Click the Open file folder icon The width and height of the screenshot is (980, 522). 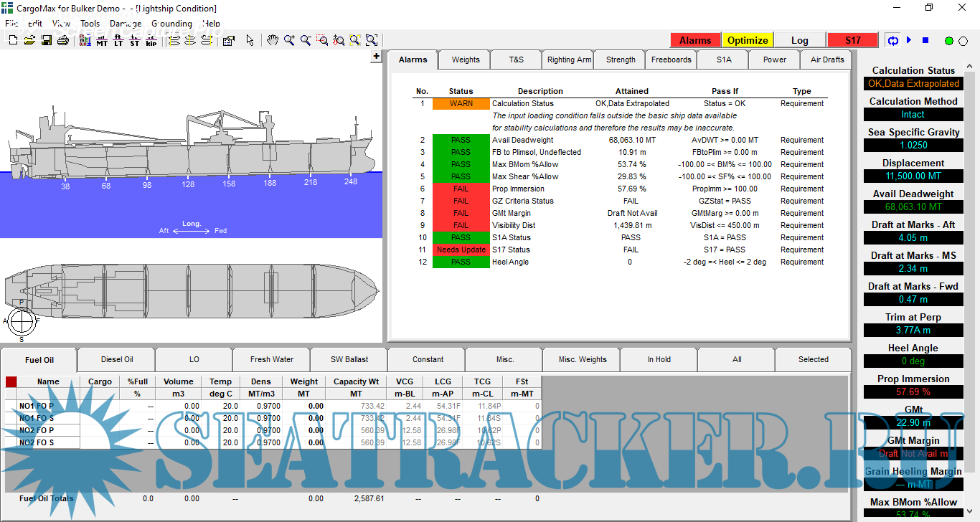click(x=29, y=41)
